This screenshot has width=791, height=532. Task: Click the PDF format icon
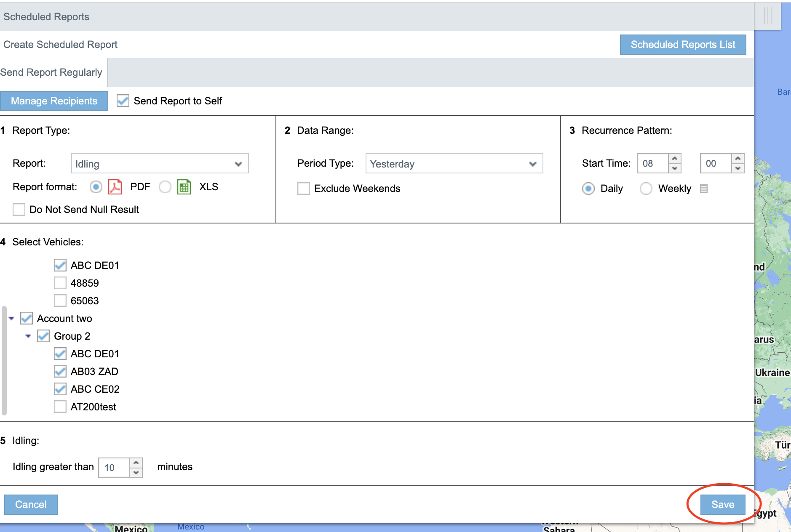pos(115,187)
